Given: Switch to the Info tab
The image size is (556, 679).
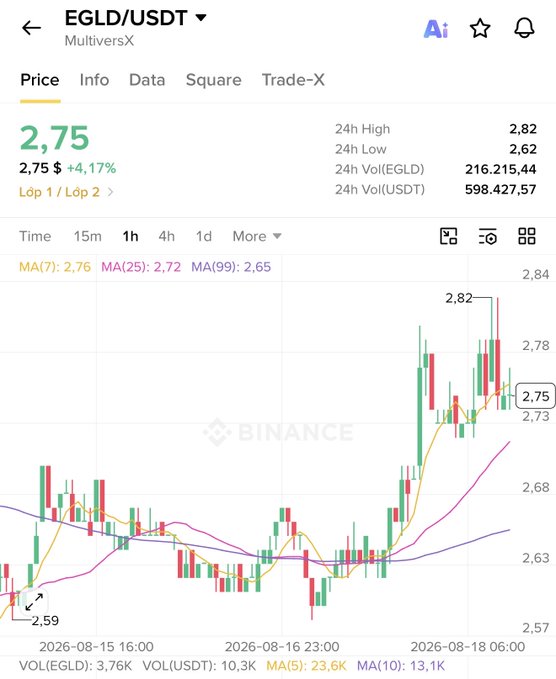Looking at the screenshot, I should (x=94, y=80).
